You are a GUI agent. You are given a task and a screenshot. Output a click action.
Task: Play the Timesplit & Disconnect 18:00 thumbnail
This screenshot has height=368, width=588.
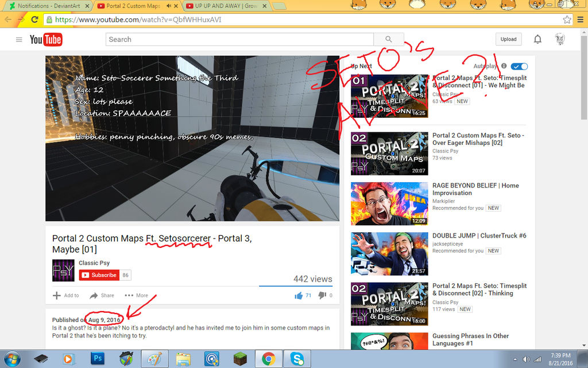pos(389,304)
